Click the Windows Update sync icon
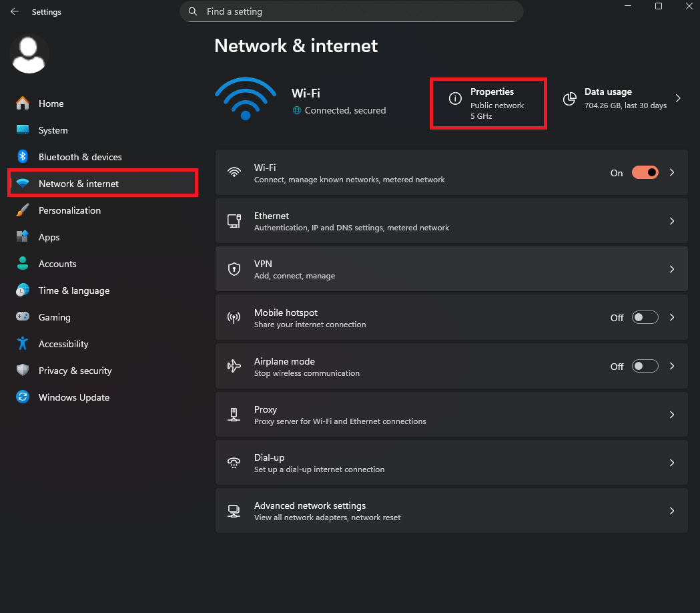The height and width of the screenshot is (613, 700). point(23,397)
